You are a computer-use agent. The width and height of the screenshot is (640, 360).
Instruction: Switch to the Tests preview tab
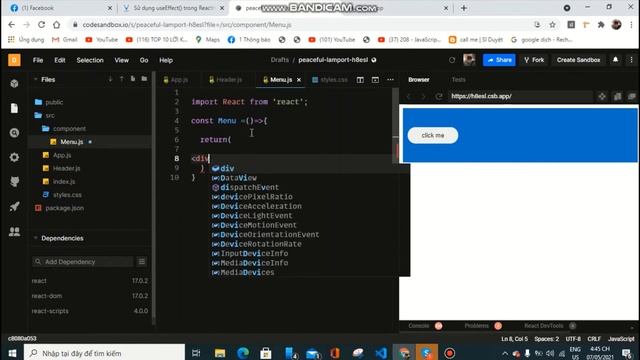coord(458,80)
